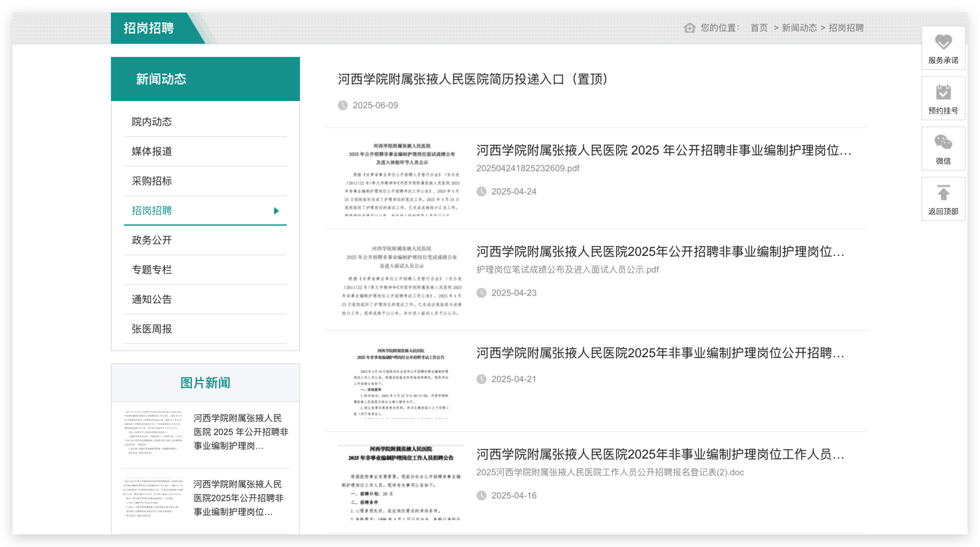The image size is (980, 547).
Task: Open the 预约挂号 calendar icon
Action: coord(943,93)
